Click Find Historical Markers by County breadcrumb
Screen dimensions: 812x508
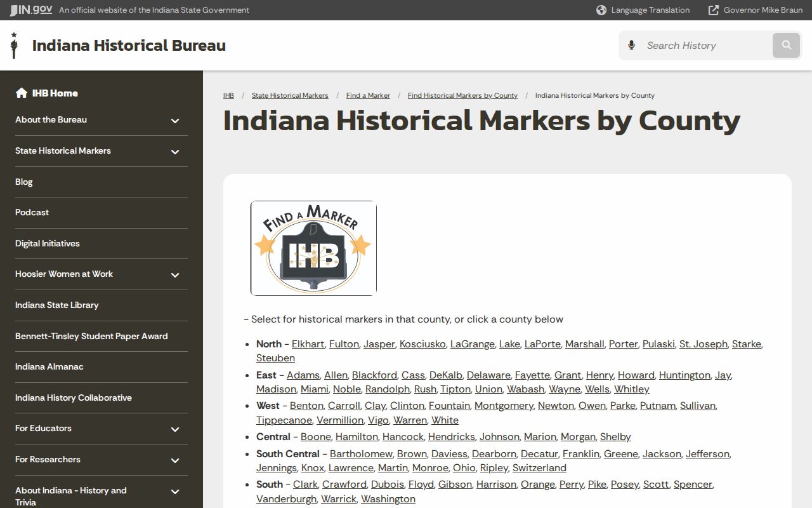pos(462,95)
